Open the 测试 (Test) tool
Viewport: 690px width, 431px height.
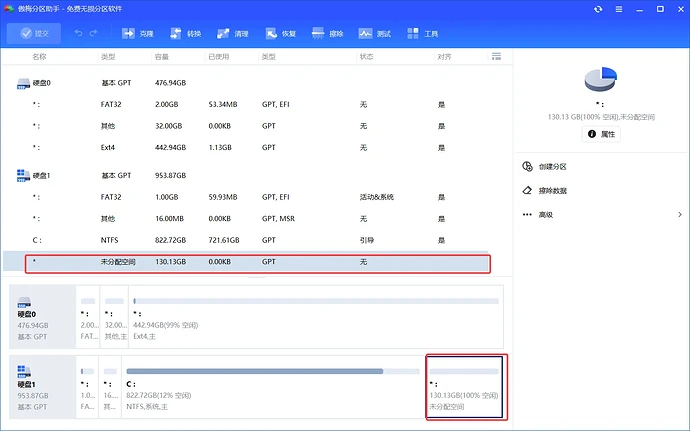pos(375,33)
